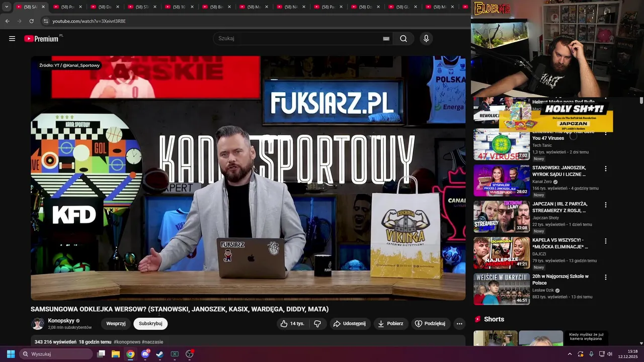
Task: Open the tab search dropdown arrow
Action: pyautogui.click(x=6, y=7)
